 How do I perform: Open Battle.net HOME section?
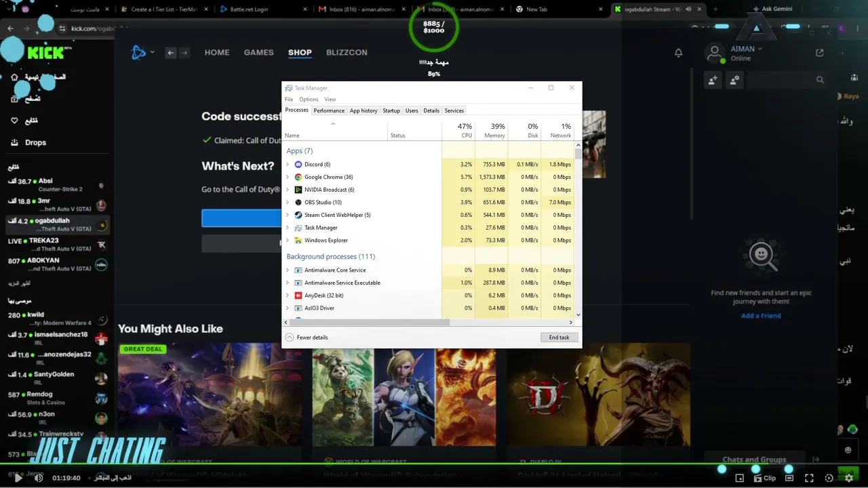[217, 52]
